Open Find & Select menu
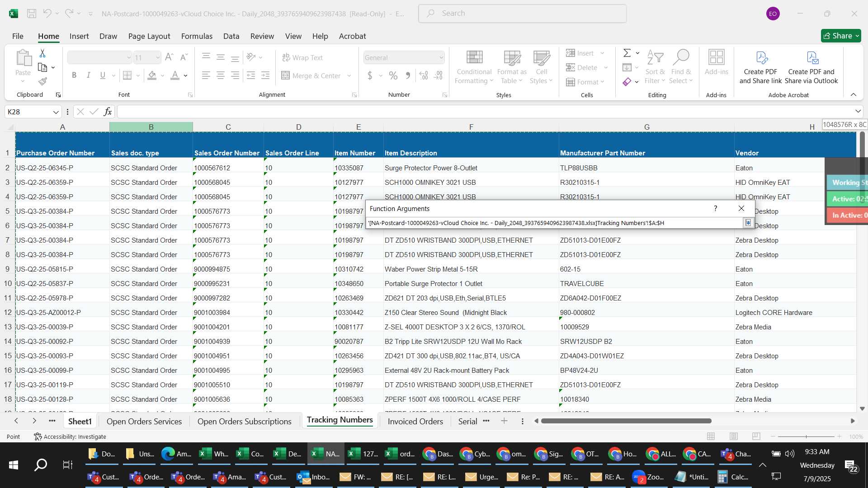Image resolution: width=868 pixels, height=488 pixels. 681,67
